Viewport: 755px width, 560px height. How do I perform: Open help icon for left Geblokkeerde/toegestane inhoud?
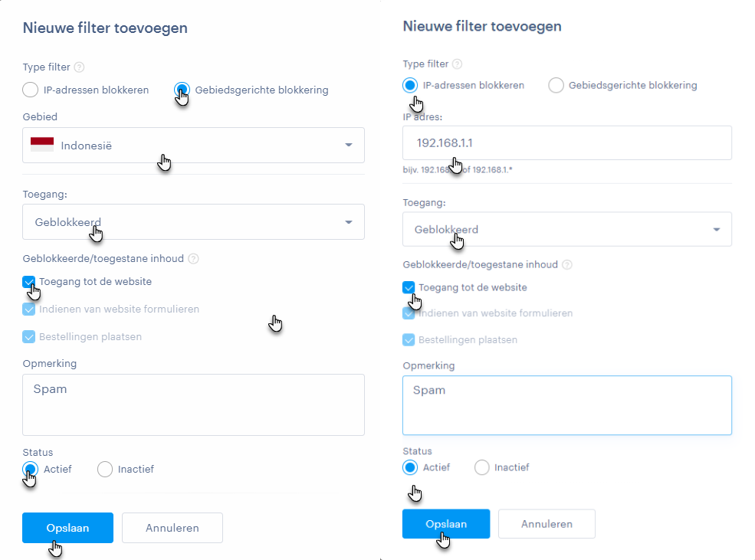193,259
